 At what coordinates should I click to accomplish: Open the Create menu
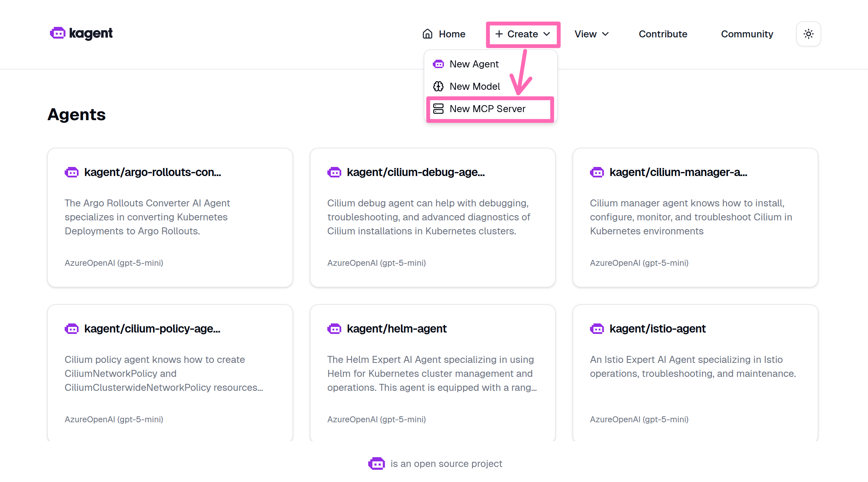(523, 34)
